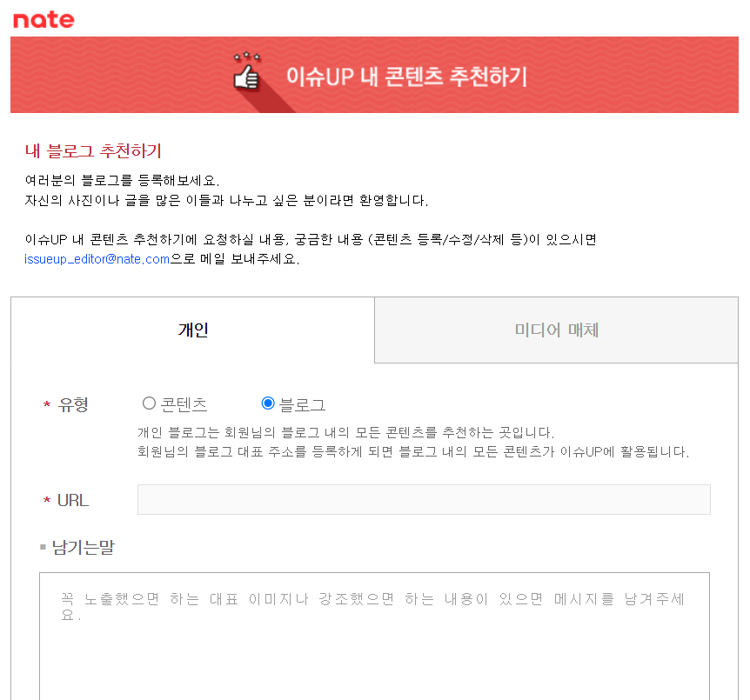Click the 유형 field label

73,404
